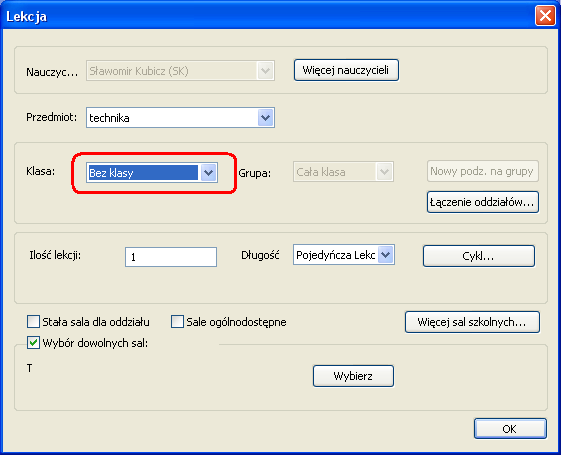Tick the Sale ogólnodostępne checkbox
The width and height of the screenshot is (561, 455).
pos(177,322)
